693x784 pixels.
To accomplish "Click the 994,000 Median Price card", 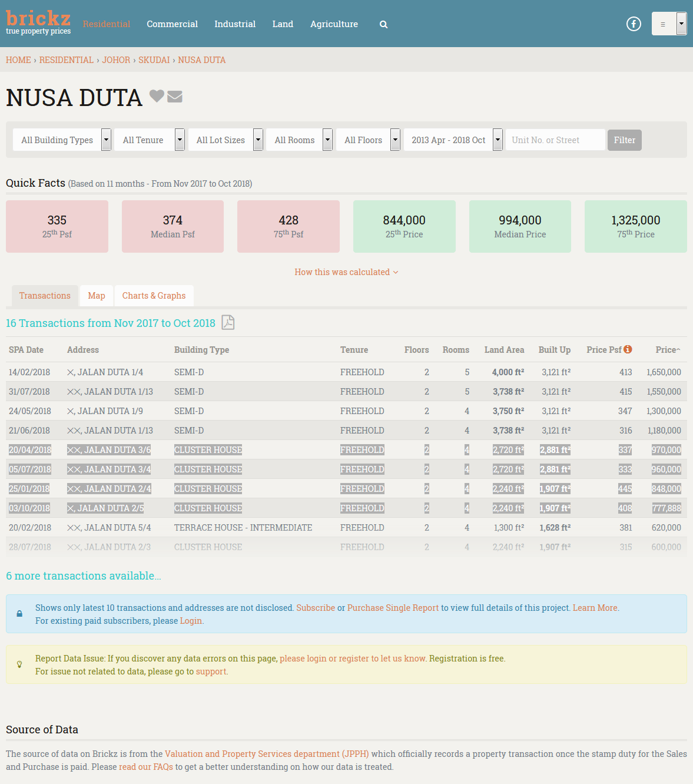I will pos(520,226).
